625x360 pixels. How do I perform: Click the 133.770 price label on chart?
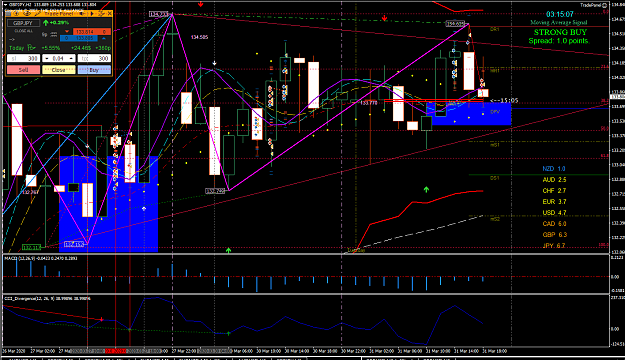(x=369, y=103)
